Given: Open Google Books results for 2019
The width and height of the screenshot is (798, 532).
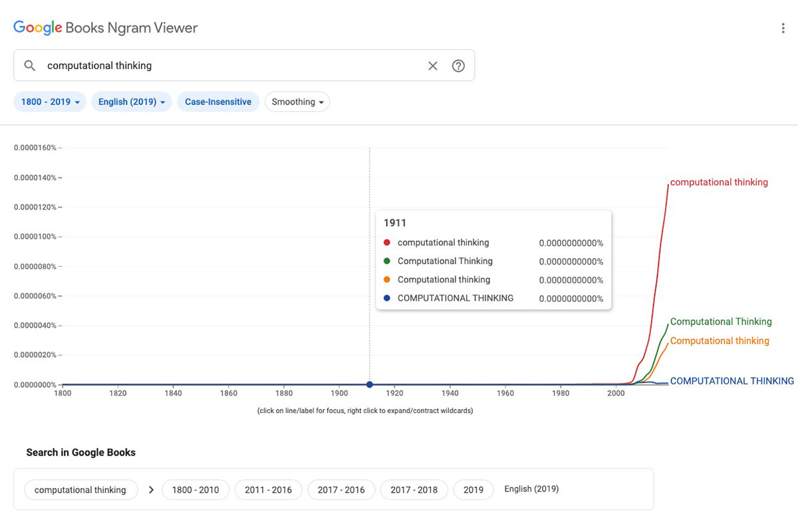Looking at the screenshot, I should click(x=473, y=490).
